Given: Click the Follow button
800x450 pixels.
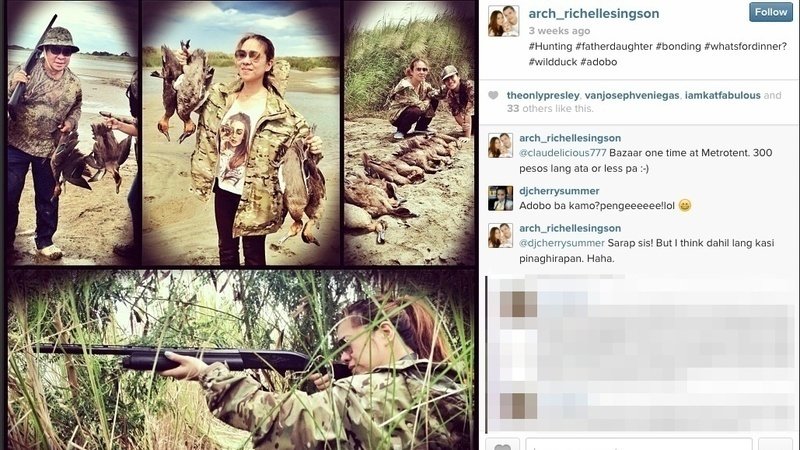Looking at the screenshot, I should [x=770, y=12].
